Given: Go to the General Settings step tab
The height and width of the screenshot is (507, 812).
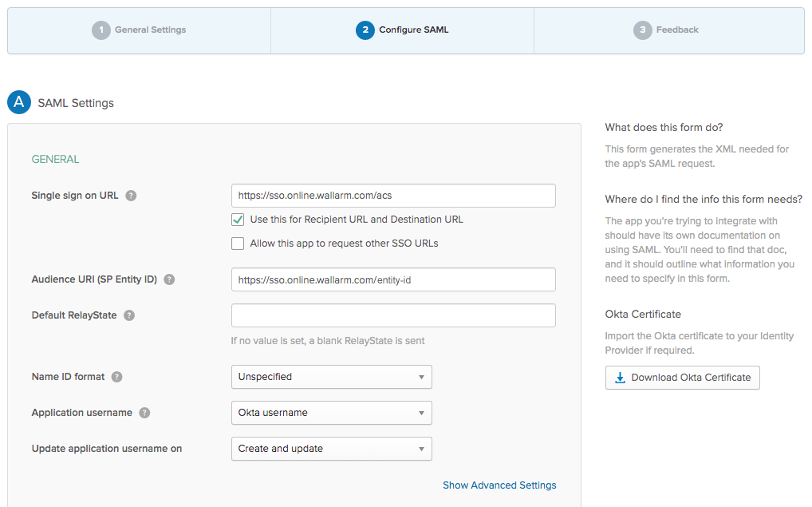Looking at the screenshot, I should click(140, 30).
